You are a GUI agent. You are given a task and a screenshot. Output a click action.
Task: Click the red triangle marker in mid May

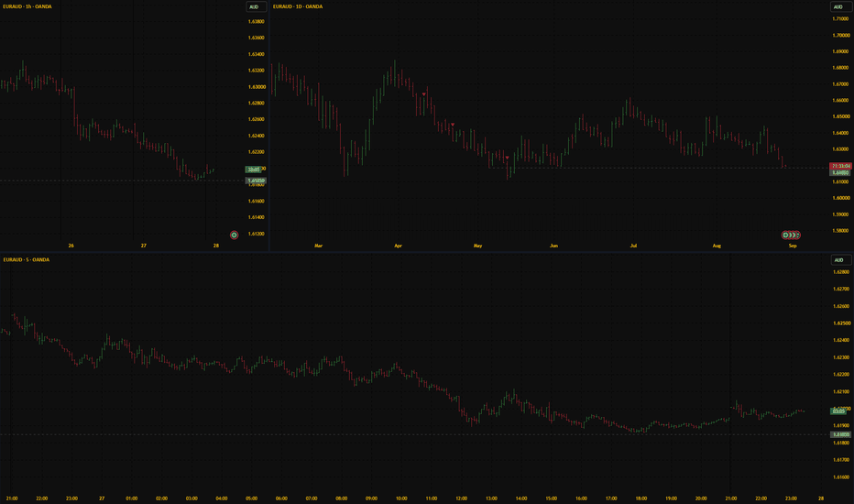pyautogui.click(x=507, y=158)
